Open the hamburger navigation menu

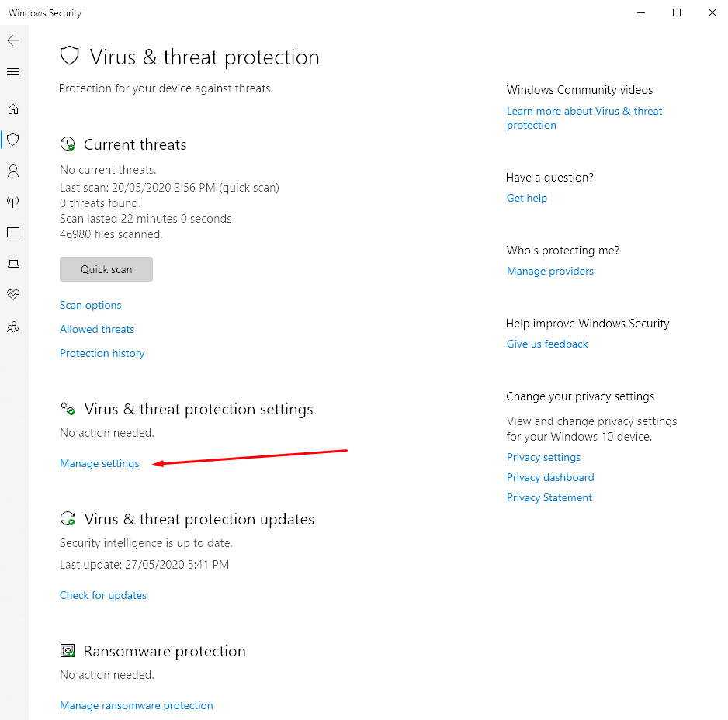[x=13, y=71]
